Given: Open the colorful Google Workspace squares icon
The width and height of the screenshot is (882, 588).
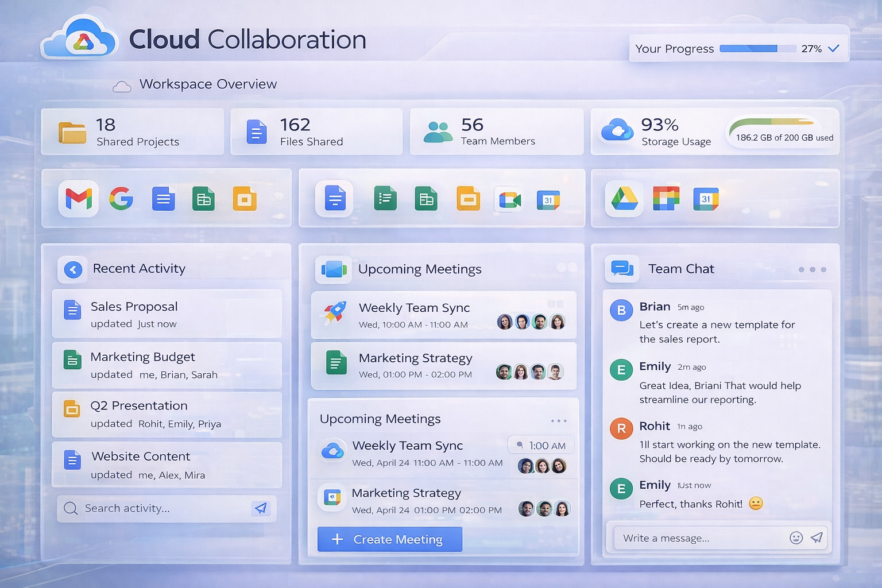Looking at the screenshot, I should (x=666, y=199).
